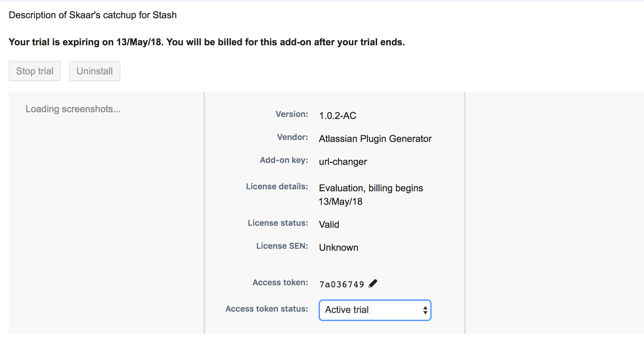644x340 pixels.
Task: Click the License SEN label
Action: point(282,246)
